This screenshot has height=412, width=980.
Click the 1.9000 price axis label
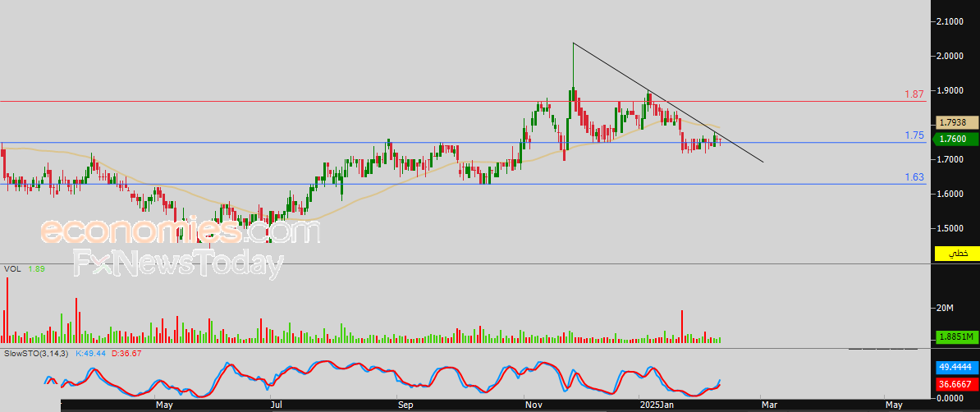pos(950,90)
